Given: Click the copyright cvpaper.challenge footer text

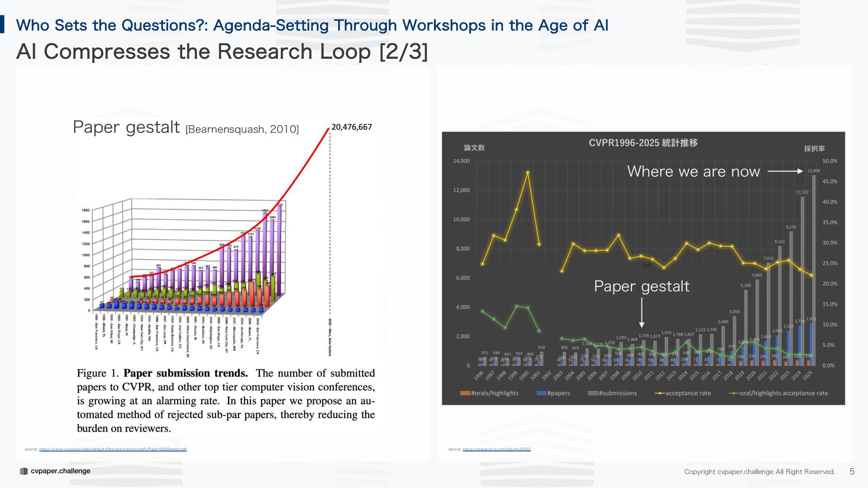Looking at the screenshot, I should tap(759, 472).
